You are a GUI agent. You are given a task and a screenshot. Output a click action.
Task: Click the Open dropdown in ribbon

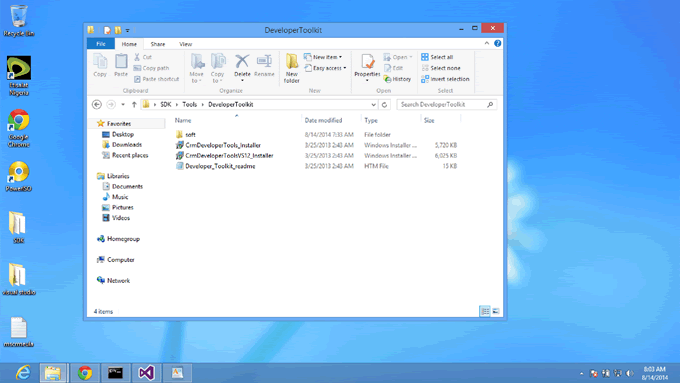tap(398, 57)
